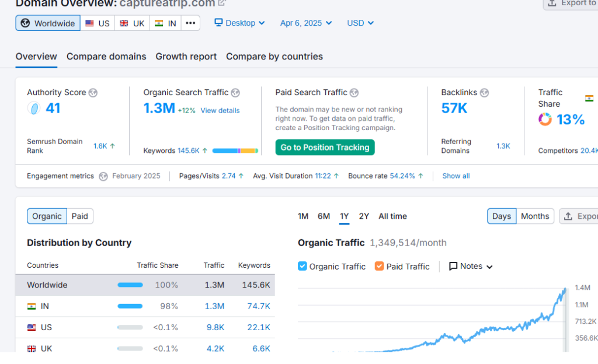The image size is (598, 364).
Task: Click Go to Position Tracking button
Action: [x=325, y=148]
